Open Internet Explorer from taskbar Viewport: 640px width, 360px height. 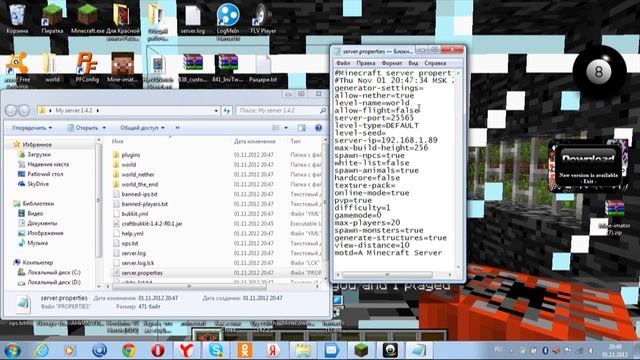pyautogui.click(x=42, y=351)
